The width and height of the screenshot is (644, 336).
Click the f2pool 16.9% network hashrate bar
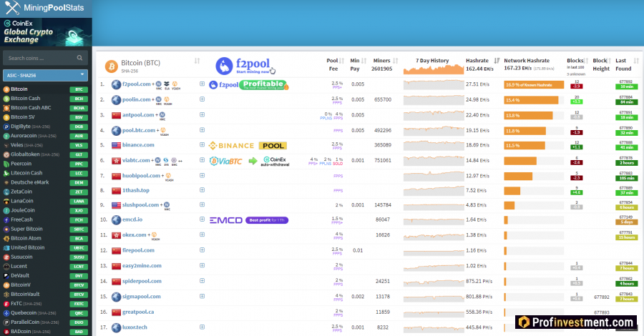click(x=534, y=85)
